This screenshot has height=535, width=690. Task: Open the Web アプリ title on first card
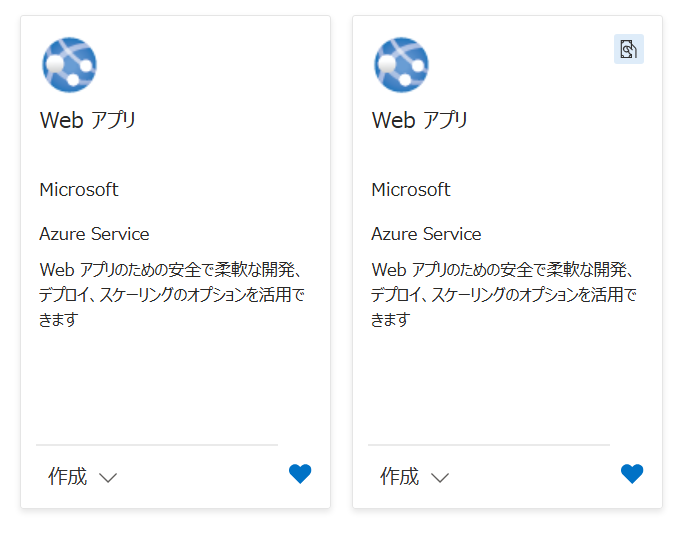[88, 121]
